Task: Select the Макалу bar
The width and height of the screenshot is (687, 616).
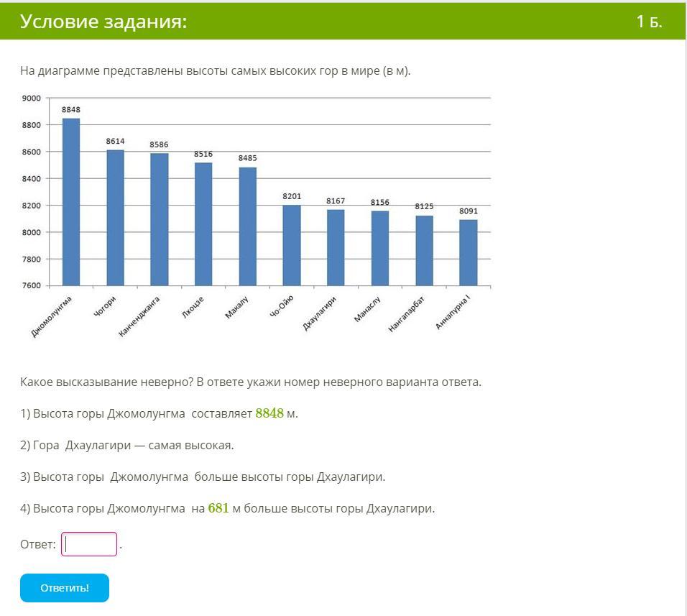Action: [247, 226]
